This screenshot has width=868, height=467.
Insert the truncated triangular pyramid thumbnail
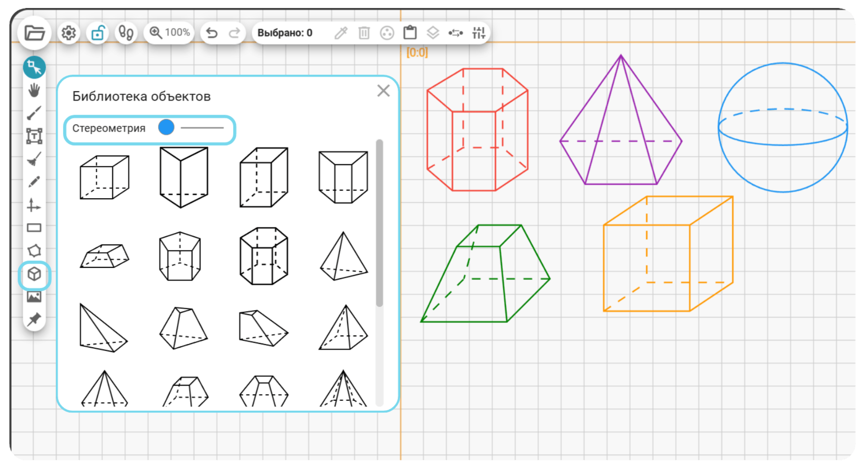183,328
